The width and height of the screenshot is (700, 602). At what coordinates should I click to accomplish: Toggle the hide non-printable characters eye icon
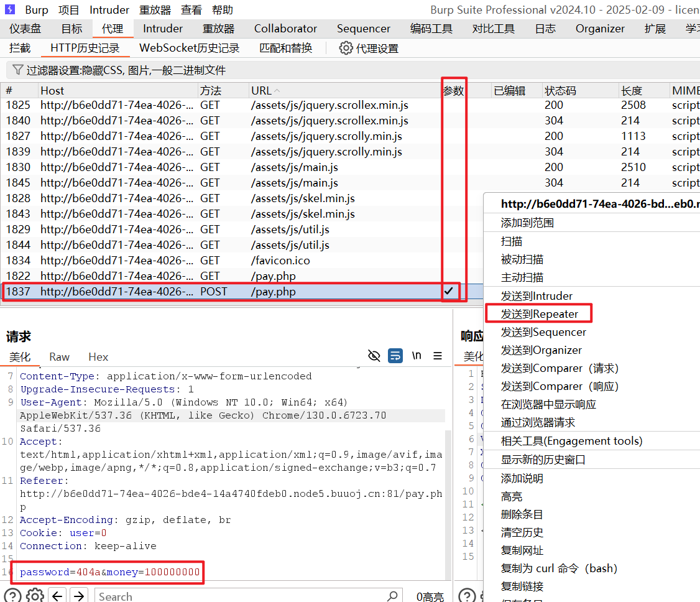(374, 356)
